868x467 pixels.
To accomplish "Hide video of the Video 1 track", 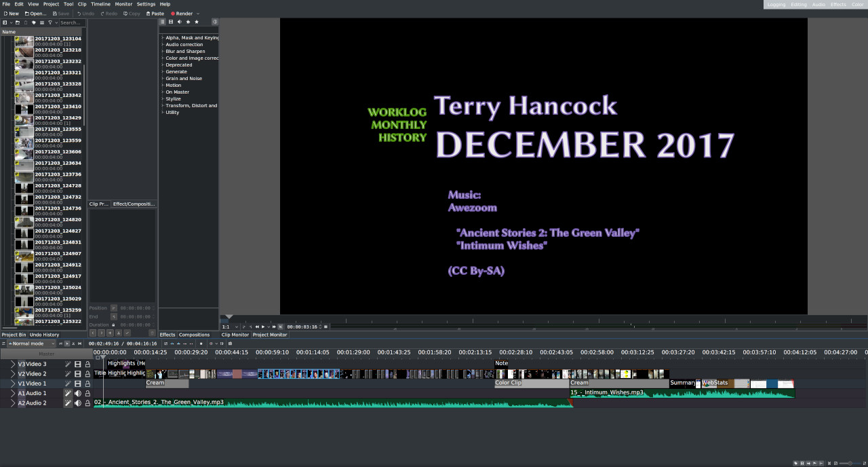I will (x=77, y=384).
